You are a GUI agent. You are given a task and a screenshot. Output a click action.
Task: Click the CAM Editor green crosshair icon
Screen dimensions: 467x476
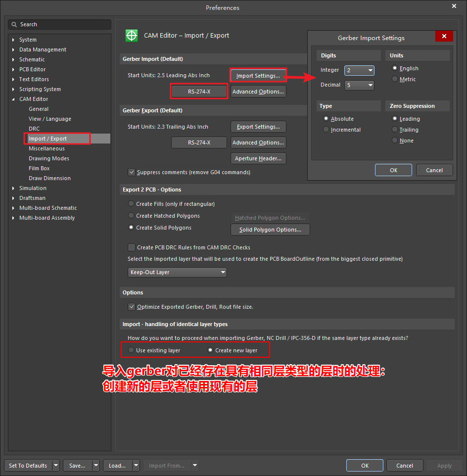[132, 36]
